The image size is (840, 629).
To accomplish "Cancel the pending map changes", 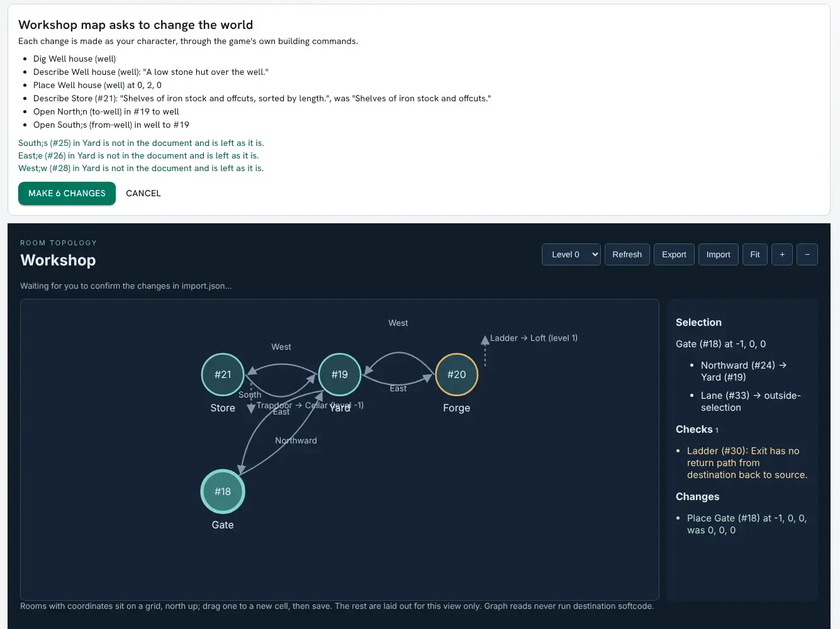I will pyautogui.click(x=143, y=193).
